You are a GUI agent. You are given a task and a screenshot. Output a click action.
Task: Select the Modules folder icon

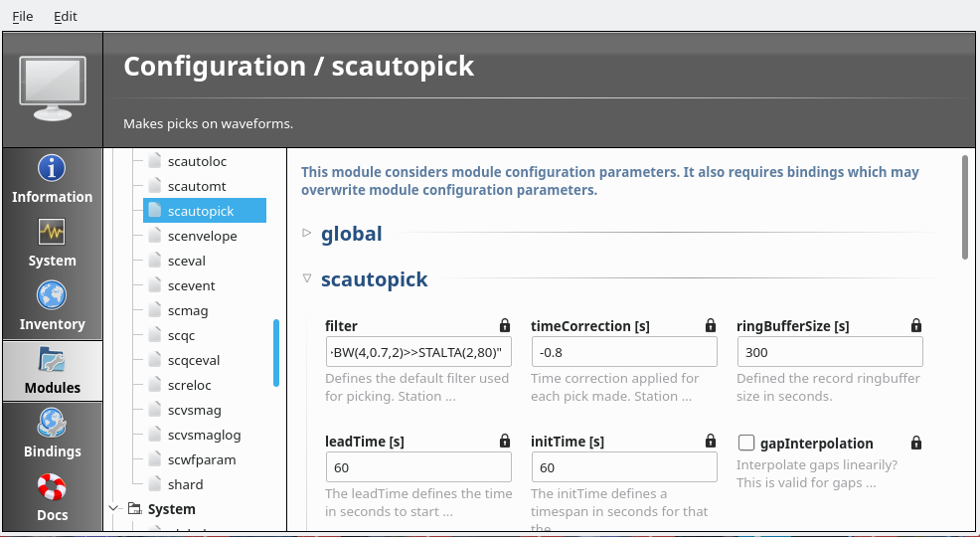point(52,359)
